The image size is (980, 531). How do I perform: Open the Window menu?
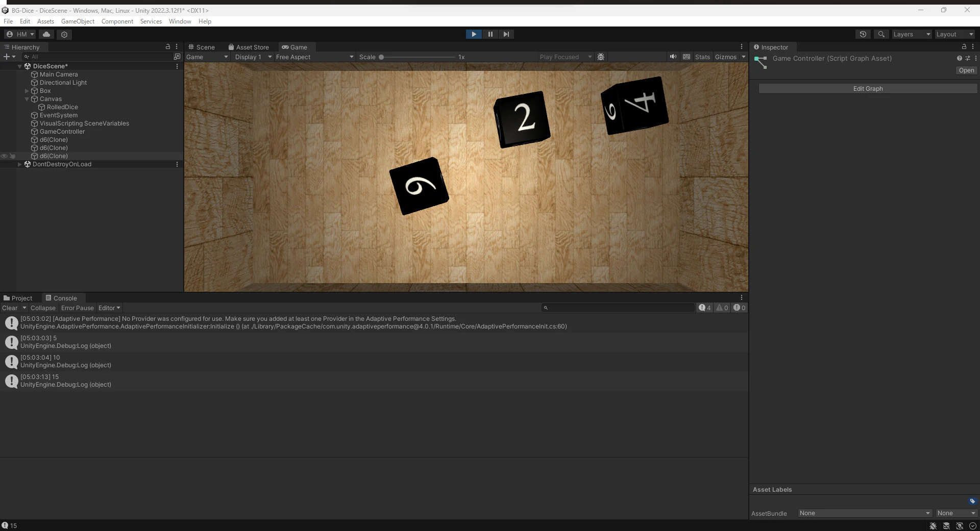coord(180,21)
